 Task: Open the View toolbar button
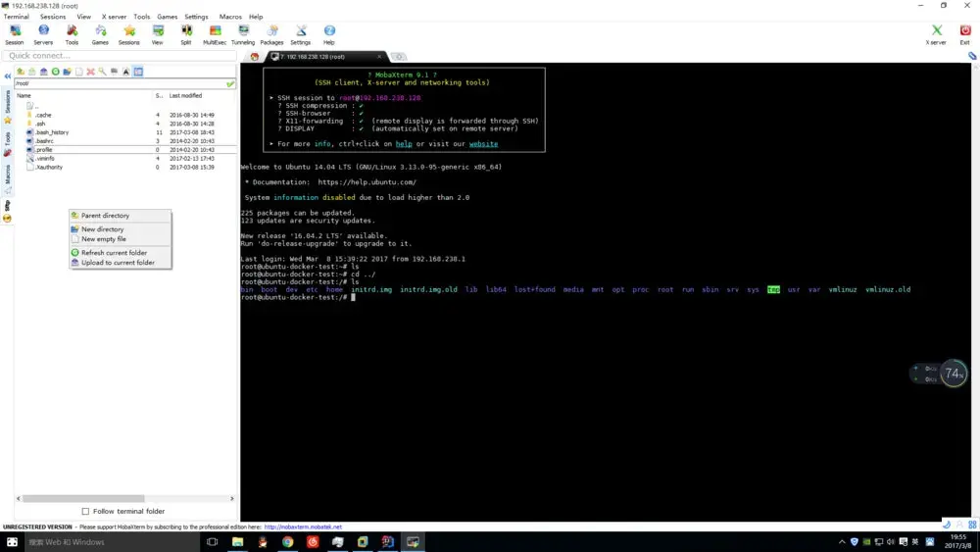click(x=158, y=35)
